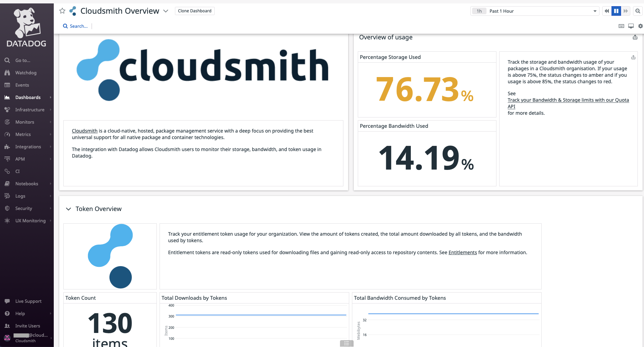Click the Events icon in sidebar
Viewport: 644px width, 347px height.
7,85
